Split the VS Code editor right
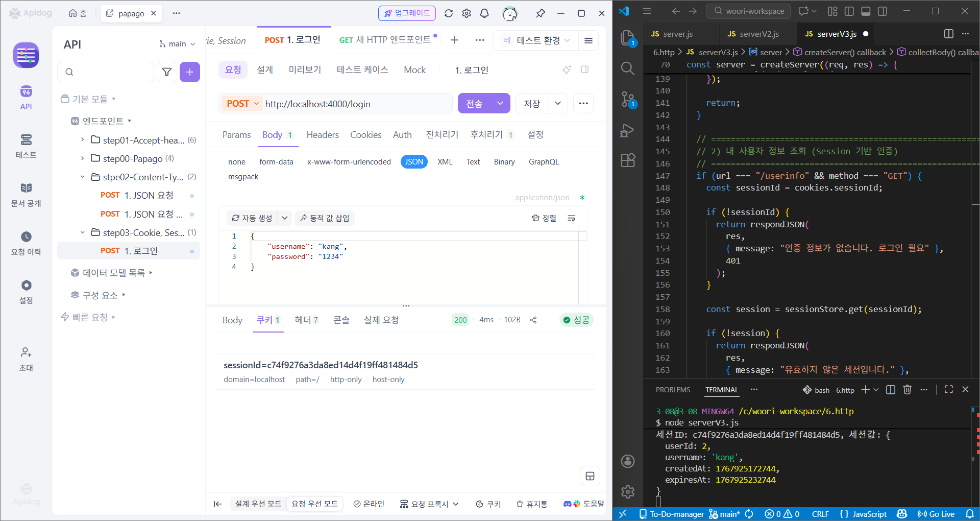Image resolution: width=980 pixels, height=521 pixels. (949, 34)
